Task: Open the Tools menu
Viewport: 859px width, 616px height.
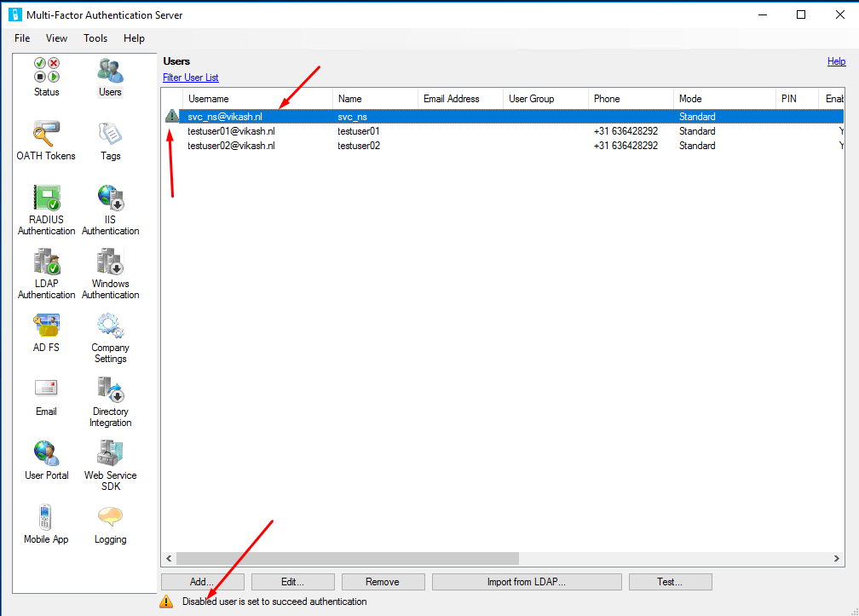Action: [x=95, y=38]
